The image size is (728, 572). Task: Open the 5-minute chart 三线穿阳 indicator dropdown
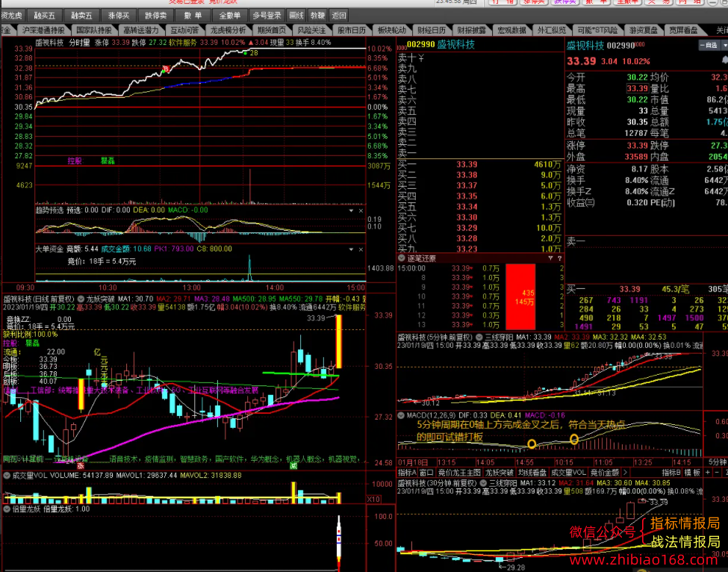click(479, 337)
